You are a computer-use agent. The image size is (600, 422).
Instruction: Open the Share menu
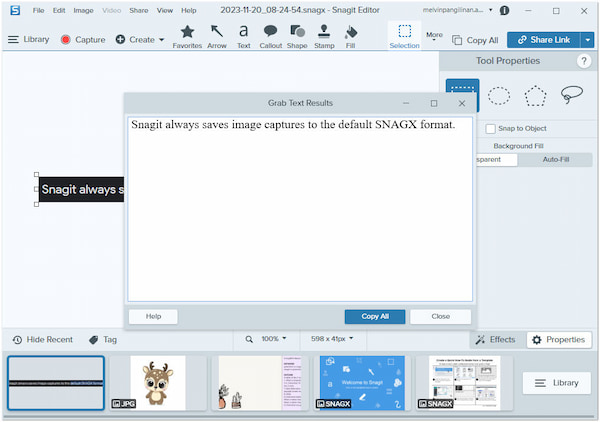[x=139, y=10]
